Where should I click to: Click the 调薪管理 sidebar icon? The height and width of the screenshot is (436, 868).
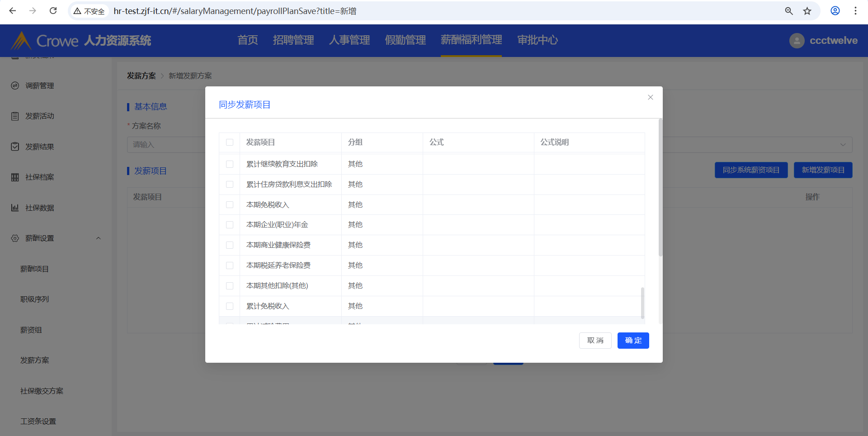click(x=15, y=85)
